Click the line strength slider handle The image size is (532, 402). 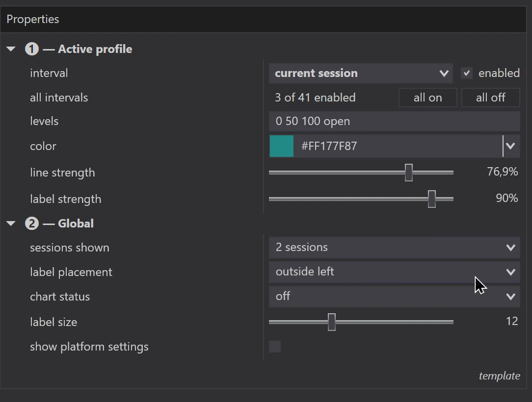click(x=409, y=173)
